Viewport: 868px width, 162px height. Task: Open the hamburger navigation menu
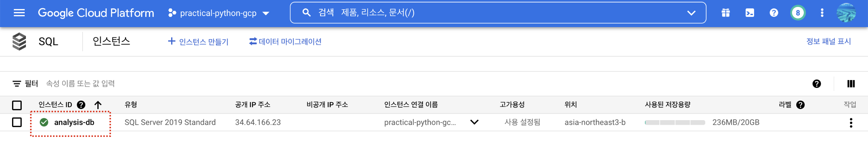coord(19,13)
